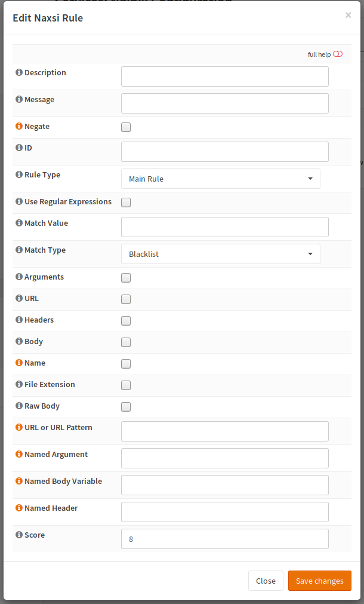Click the info icon beside Raw Body
The height and width of the screenshot is (604, 364).
(19, 406)
